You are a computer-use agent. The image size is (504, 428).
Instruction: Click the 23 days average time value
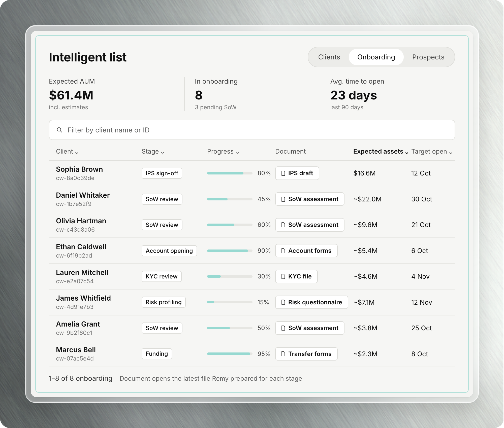(354, 95)
